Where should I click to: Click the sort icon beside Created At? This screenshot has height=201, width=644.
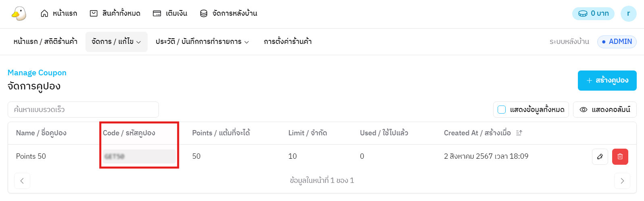[519, 133]
